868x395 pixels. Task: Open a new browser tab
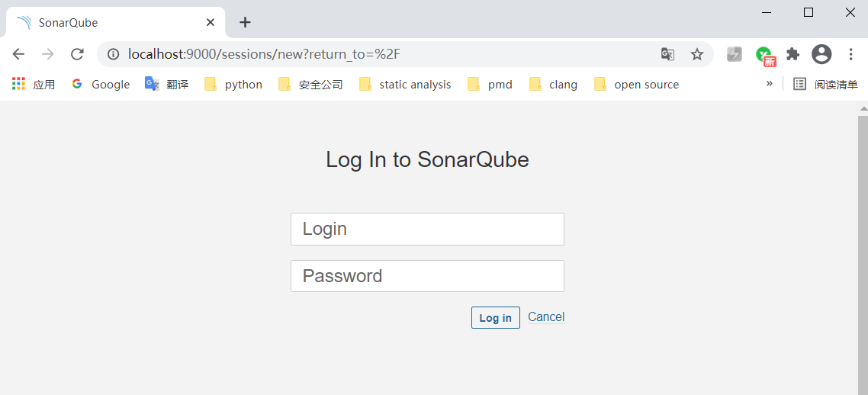[x=245, y=22]
